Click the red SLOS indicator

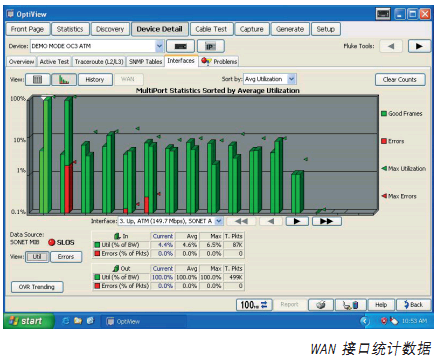(51, 242)
